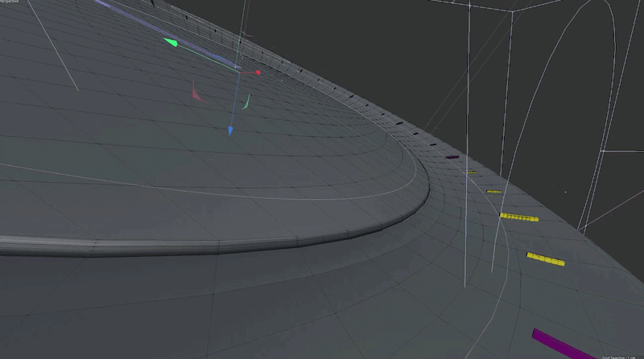This screenshot has width=644, height=359.
Task: Select the yellow block nearest the purple block
Action: (x=546, y=258)
